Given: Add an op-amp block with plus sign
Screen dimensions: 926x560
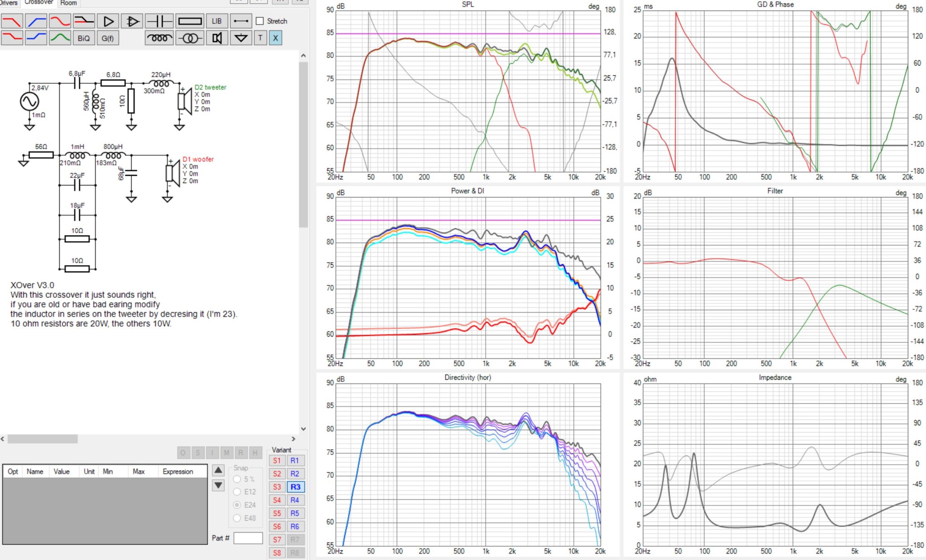Looking at the screenshot, I should (x=132, y=21).
